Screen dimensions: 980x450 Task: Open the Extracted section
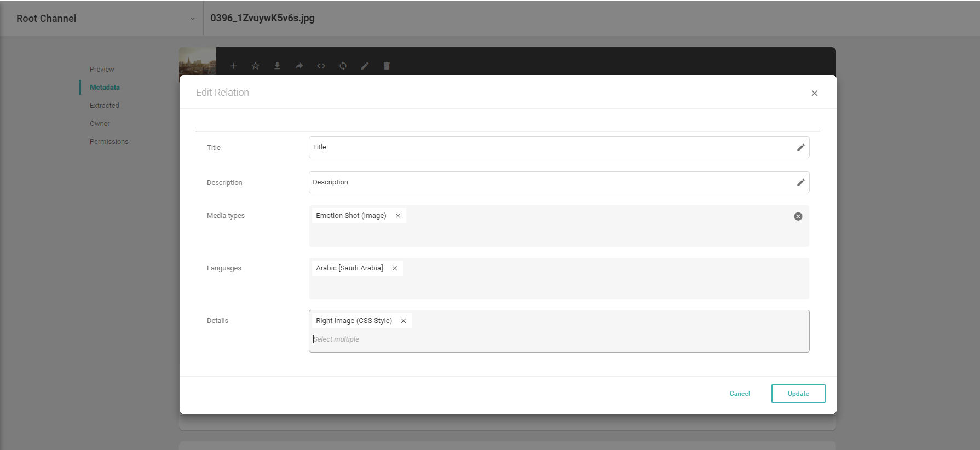coord(105,106)
